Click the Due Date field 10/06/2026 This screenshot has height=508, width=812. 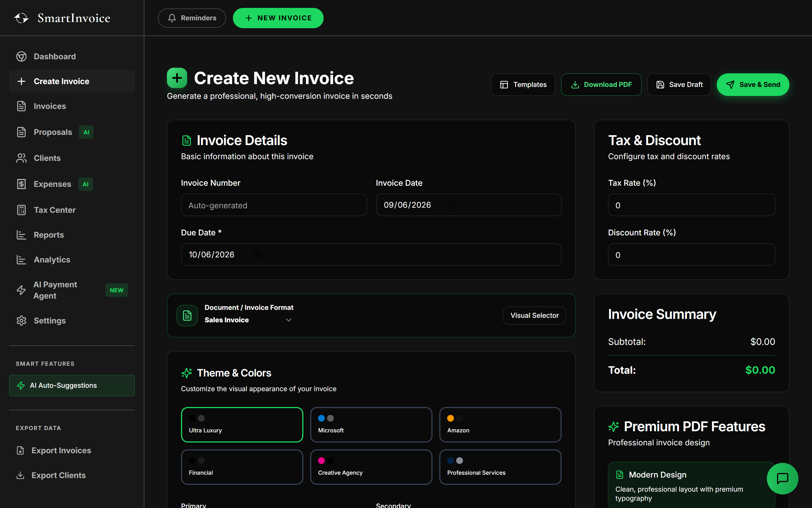point(371,255)
